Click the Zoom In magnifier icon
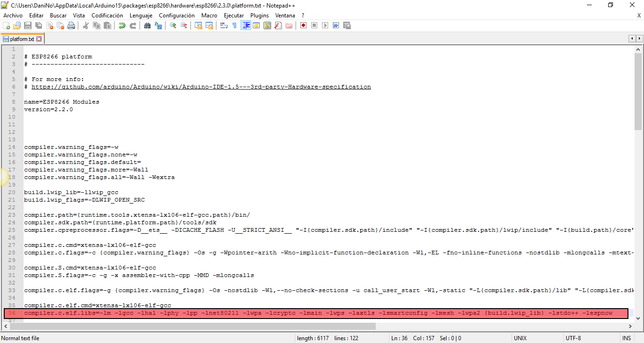644x343 pixels. coord(173,25)
